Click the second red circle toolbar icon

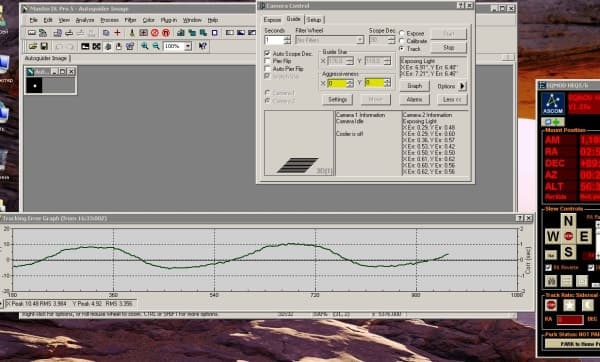[x=166, y=33]
